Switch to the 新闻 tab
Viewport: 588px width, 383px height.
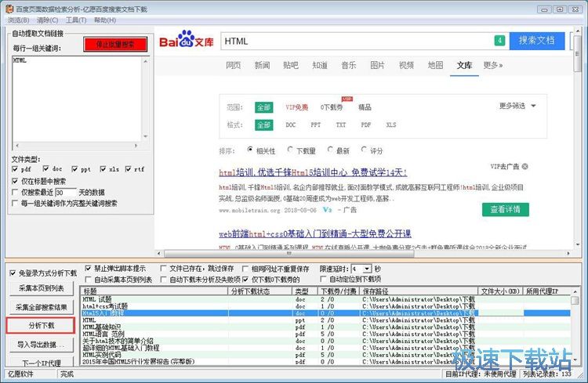coord(262,65)
